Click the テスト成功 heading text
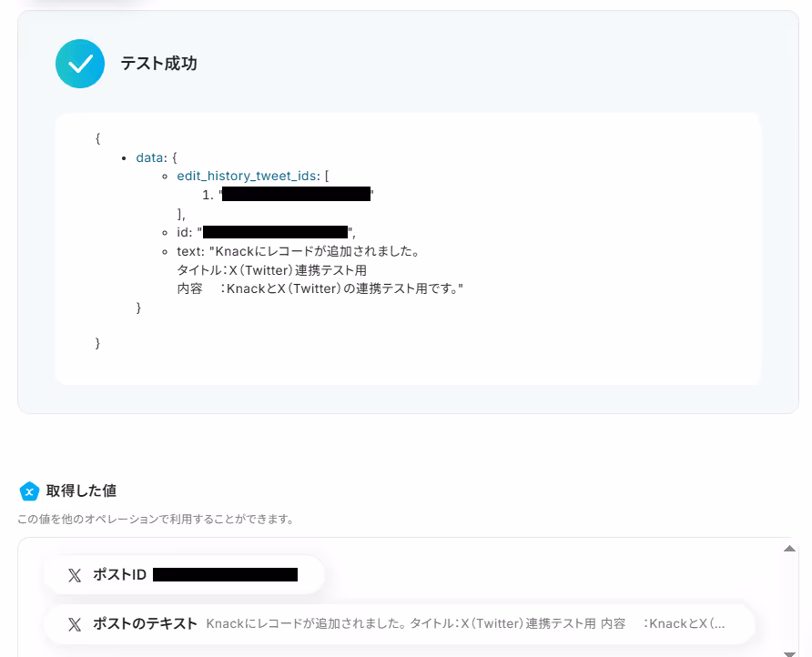This screenshot has height=657, width=812. click(159, 64)
